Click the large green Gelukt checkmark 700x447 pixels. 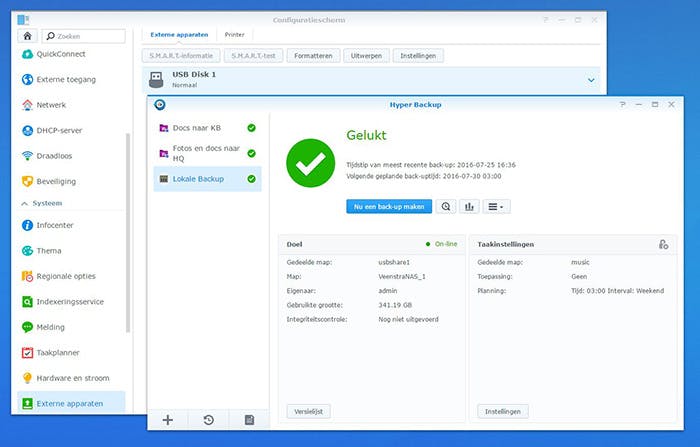click(310, 163)
